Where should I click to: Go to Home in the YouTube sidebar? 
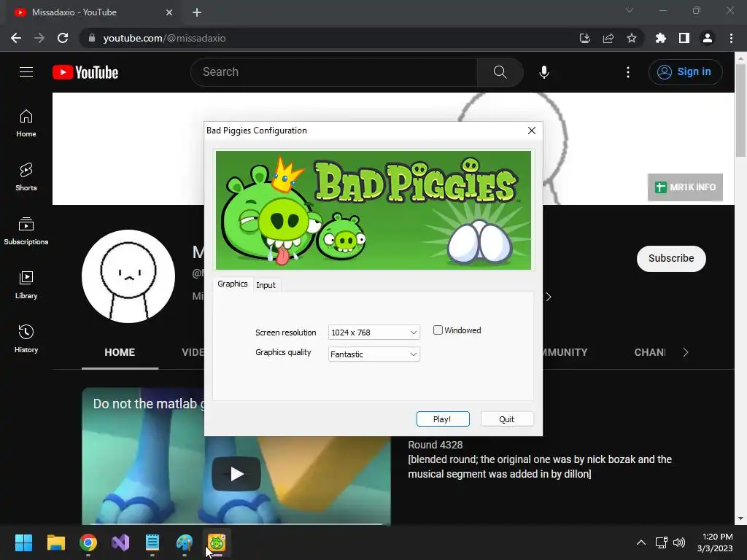tap(26, 123)
